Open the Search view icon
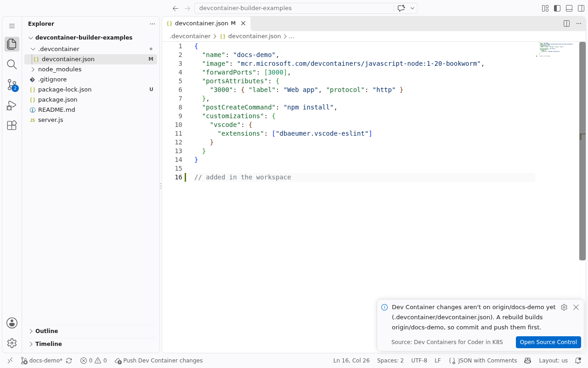 (12, 64)
